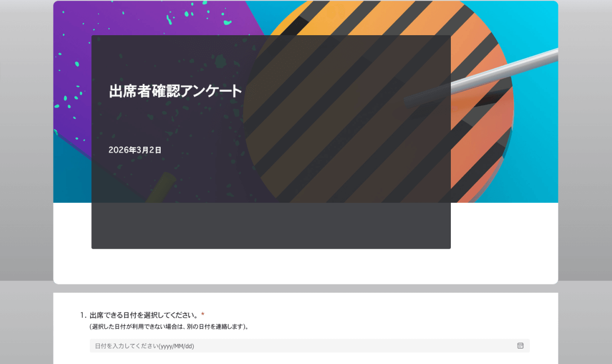Click the form title 出席者確認アンケート
Image resolution: width=612 pixels, height=364 pixels.
(175, 91)
